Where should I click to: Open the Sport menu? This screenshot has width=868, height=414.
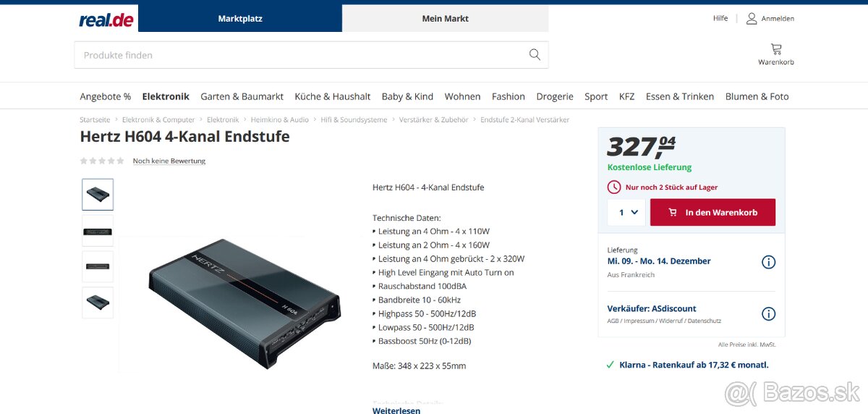[x=596, y=96]
